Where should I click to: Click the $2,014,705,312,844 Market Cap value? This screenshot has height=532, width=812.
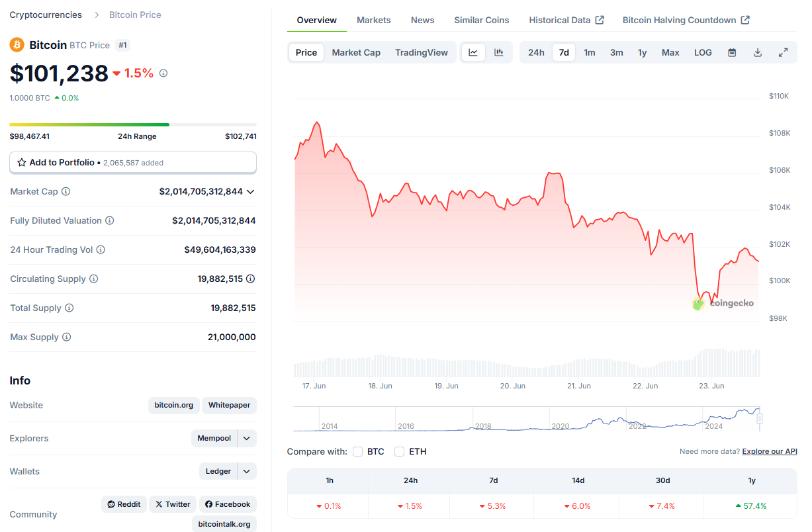[201, 191]
